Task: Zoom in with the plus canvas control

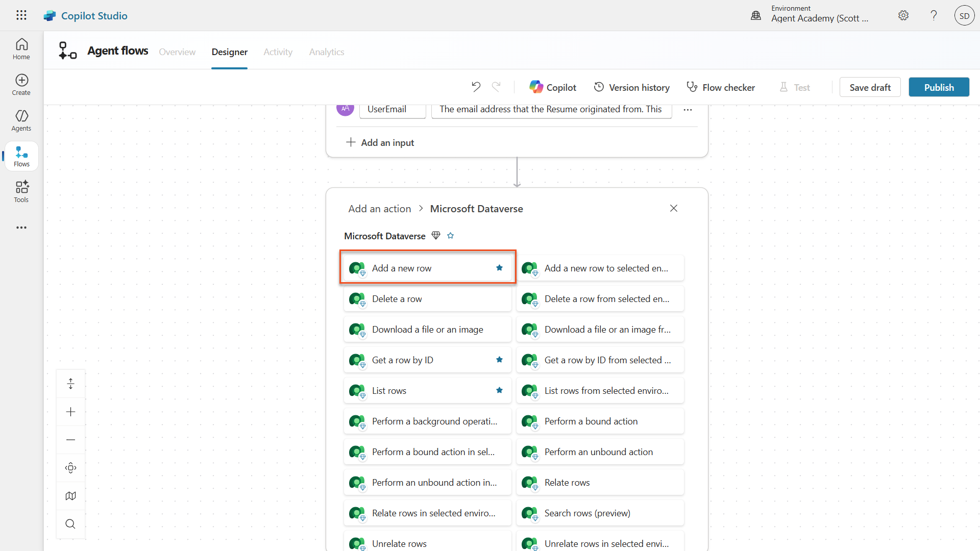Action: 70,412
